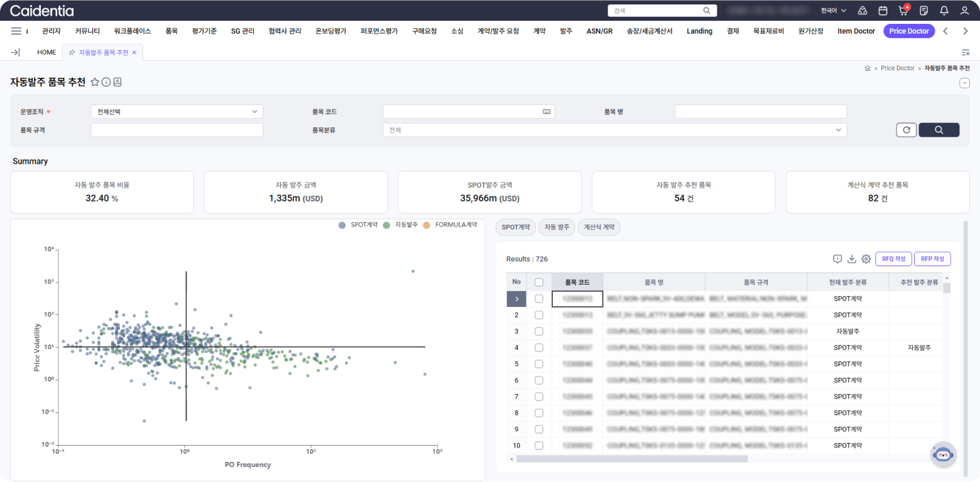
Task: Toggle the SPOT계약 legend color dot
Action: 342,225
